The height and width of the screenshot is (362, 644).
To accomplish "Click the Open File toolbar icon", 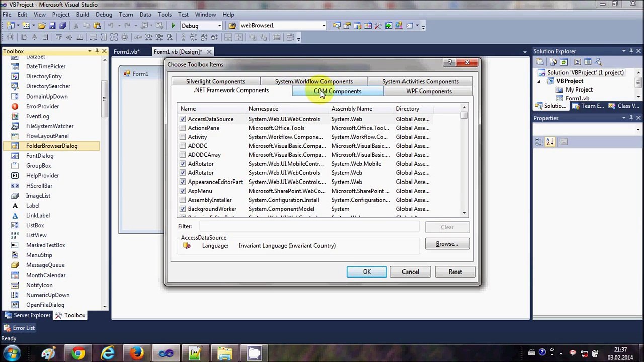I will 42,26.
